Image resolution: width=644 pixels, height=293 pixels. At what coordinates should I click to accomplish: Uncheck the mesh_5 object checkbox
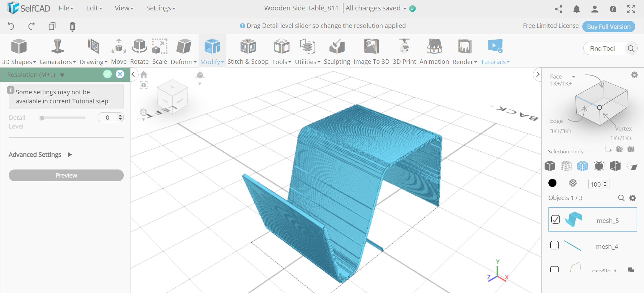coord(555,219)
